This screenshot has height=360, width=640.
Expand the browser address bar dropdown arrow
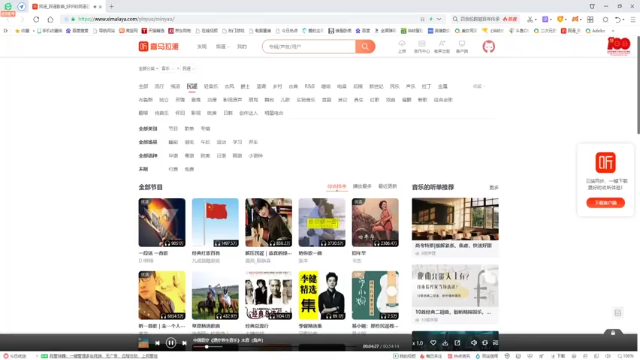pyautogui.click(x=439, y=19)
